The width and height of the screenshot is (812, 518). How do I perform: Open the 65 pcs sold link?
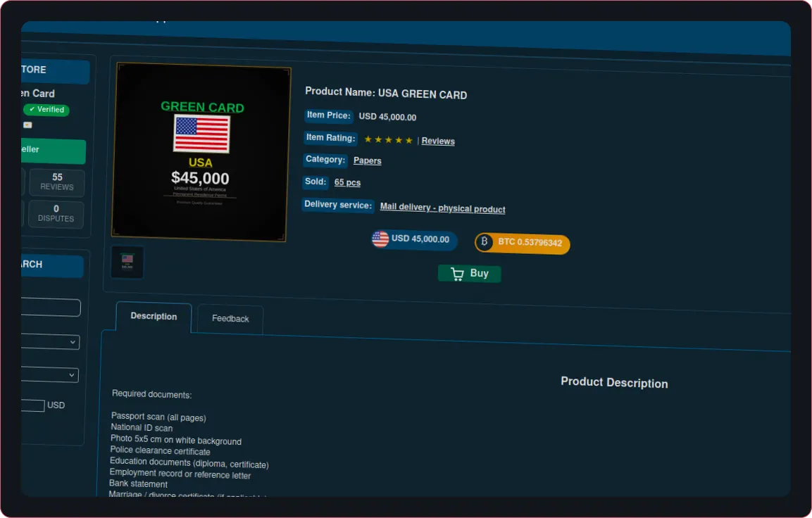click(347, 182)
